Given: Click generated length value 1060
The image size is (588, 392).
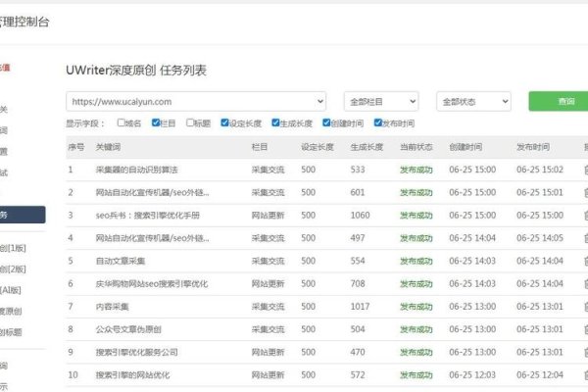Looking at the screenshot, I should point(360,216).
